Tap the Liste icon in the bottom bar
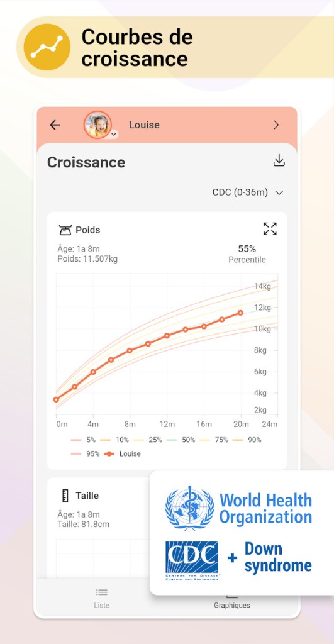The height and width of the screenshot is (644, 334). [101, 592]
